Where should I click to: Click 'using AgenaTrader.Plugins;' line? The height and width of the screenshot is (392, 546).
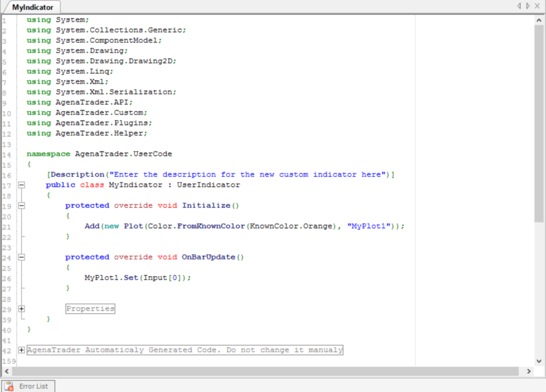click(x=89, y=123)
